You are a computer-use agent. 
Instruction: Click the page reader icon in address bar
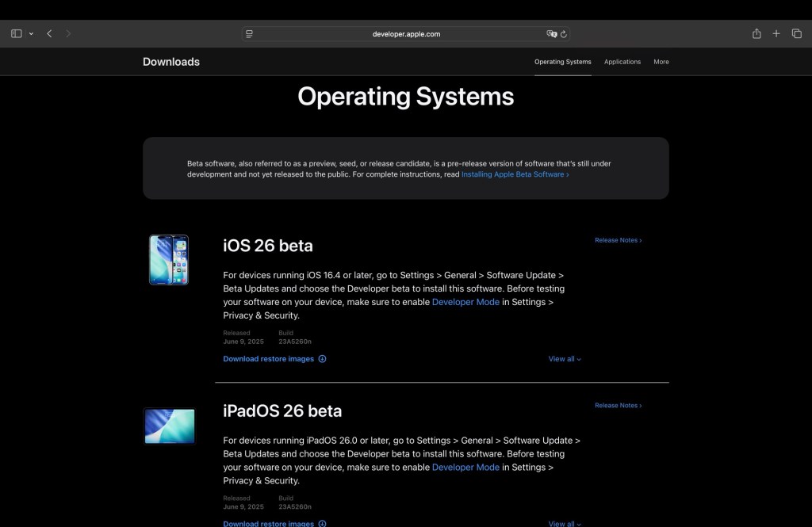249,34
